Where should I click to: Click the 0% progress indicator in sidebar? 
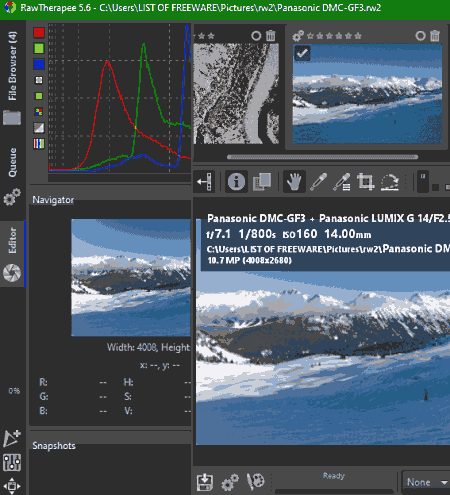(14, 391)
